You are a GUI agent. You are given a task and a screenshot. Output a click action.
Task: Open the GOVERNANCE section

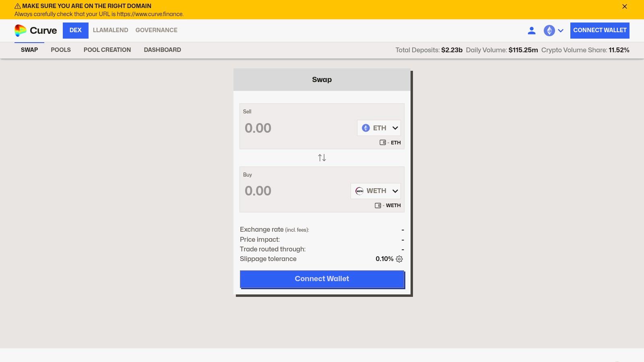(156, 30)
